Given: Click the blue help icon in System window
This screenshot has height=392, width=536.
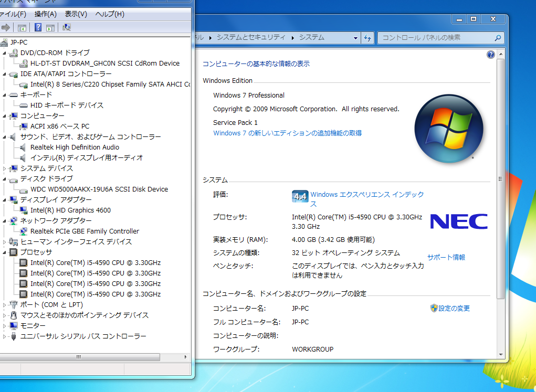Looking at the screenshot, I should (x=490, y=55).
